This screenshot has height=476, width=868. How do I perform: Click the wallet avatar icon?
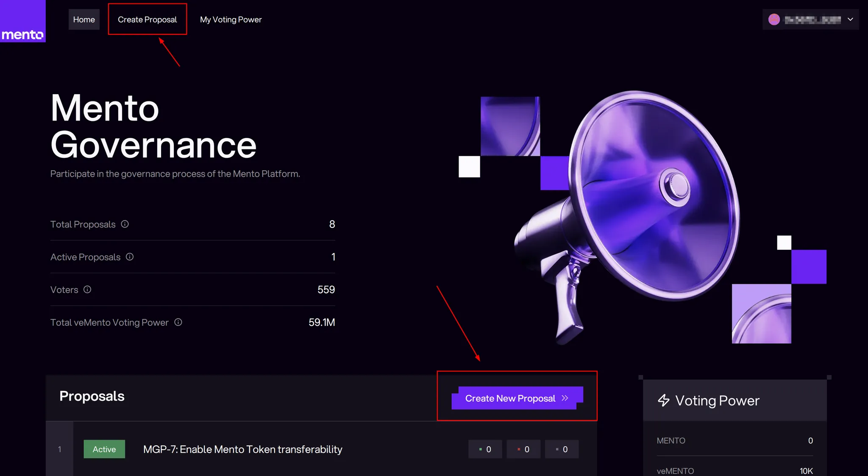pos(774,20)
